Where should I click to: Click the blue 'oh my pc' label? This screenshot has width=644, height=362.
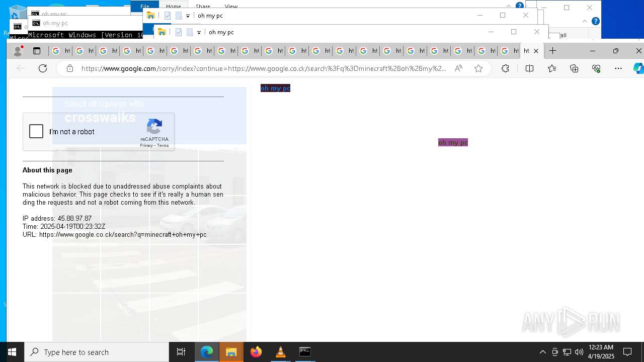[275, 88]
